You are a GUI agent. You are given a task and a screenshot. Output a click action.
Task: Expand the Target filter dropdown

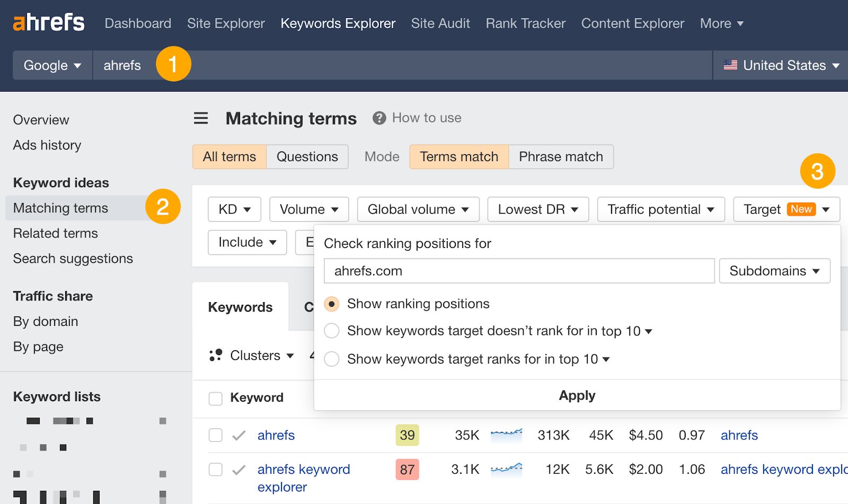(785, 209)
